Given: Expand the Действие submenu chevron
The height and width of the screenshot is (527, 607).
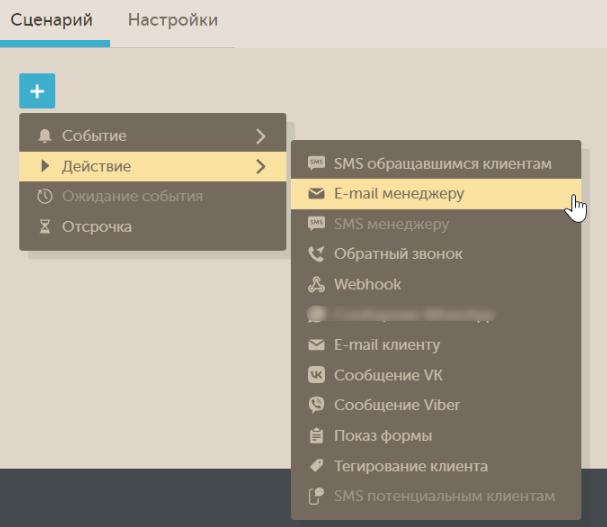Looking at the screenshot, I should pos(260,166).
